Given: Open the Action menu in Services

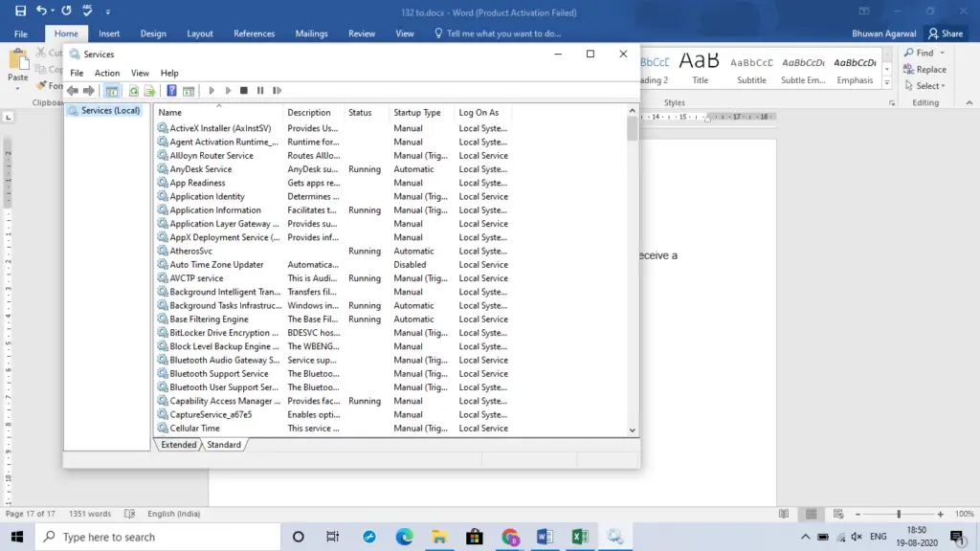Looking at the screenshot, I should tap(107, 73).
